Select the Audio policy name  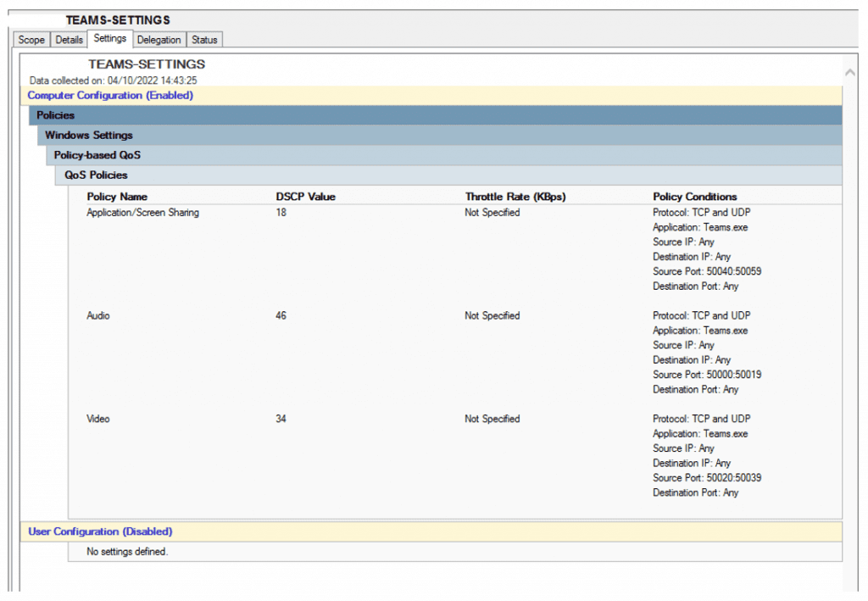[x=98, y=316]
